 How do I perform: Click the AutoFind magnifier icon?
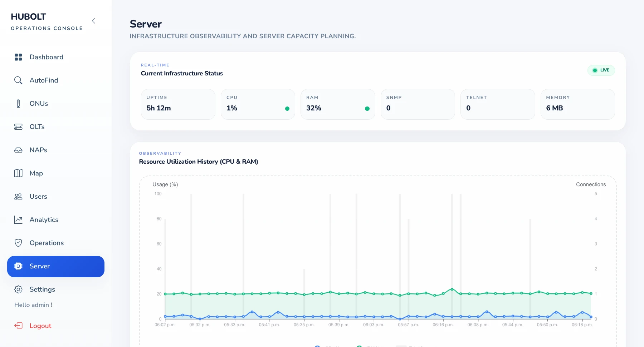[18, 80]
